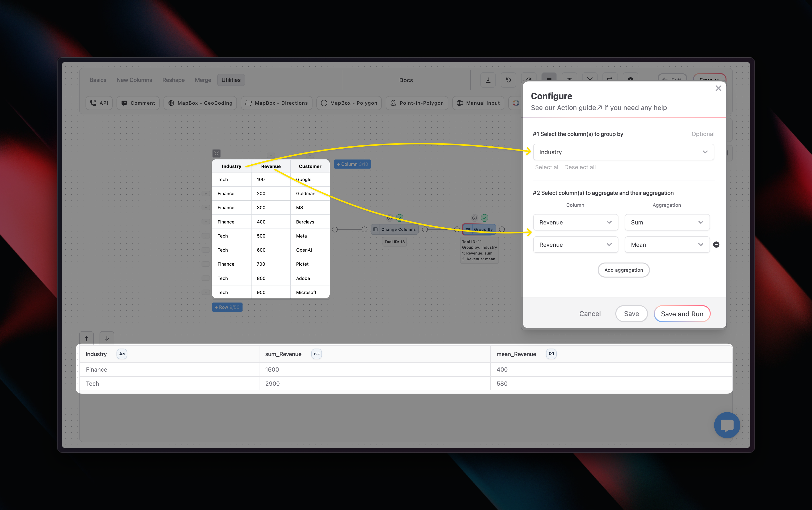Click the Save and Run button

point(682,314)
